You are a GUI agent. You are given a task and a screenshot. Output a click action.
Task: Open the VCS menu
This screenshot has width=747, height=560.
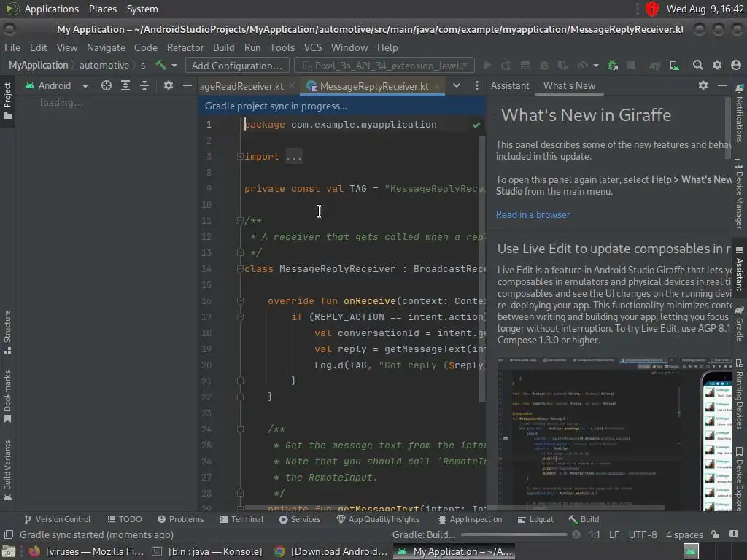(x=313, y=47)
